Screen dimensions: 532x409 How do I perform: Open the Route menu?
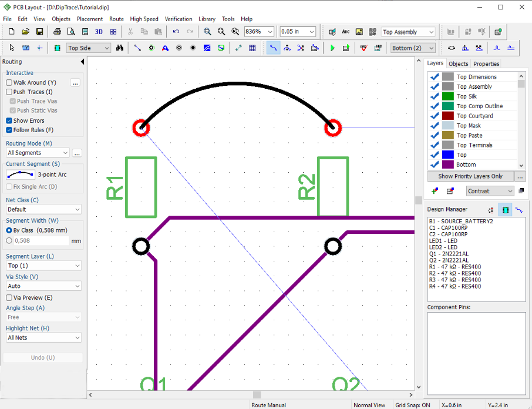coord(116,19)
